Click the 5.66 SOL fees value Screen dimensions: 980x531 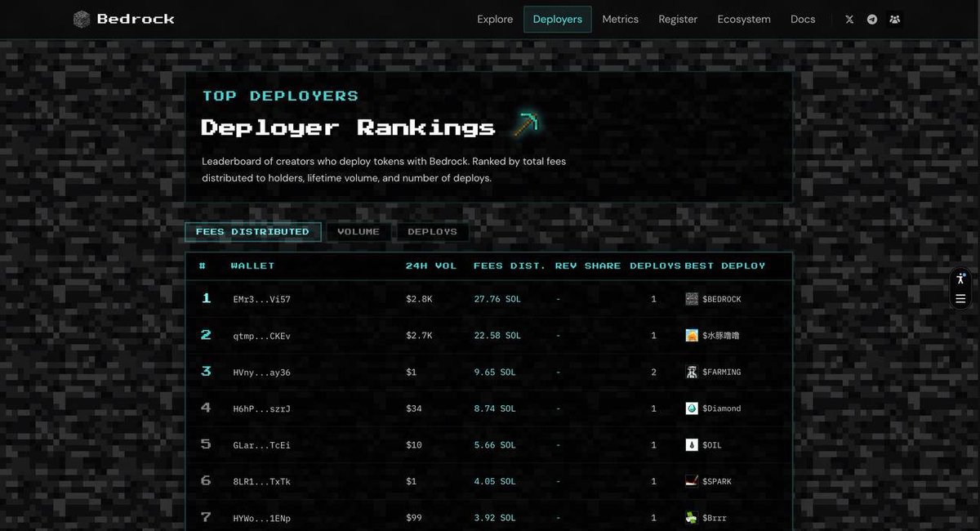pos(495,445)
